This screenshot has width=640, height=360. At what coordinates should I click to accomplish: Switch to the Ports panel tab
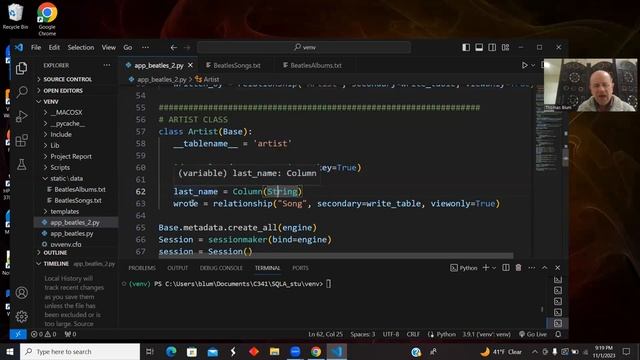[300, 268]
